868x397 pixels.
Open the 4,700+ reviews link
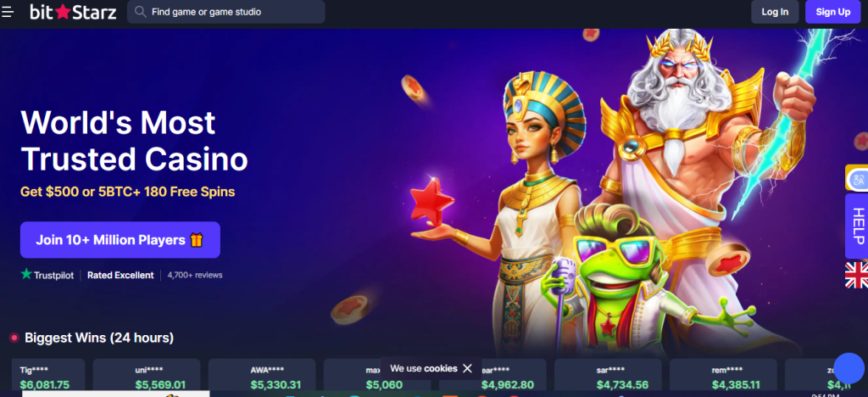[195, 275]
